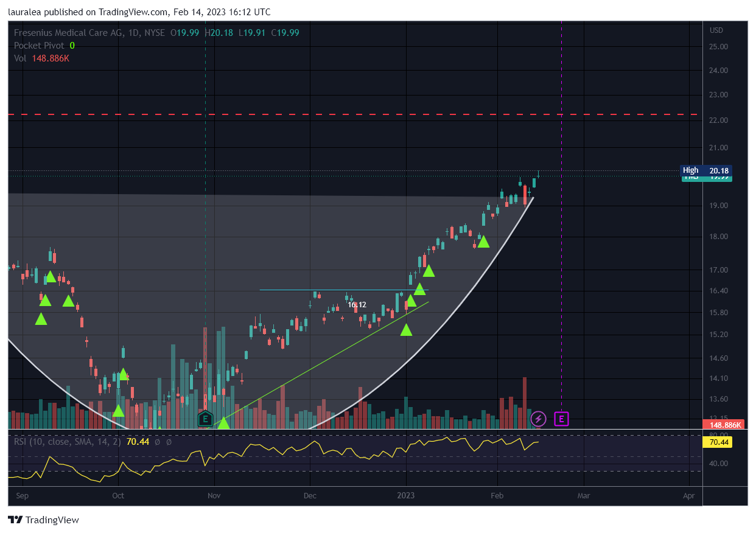756x533 pixels.
Task: Click the green E earnings marker near November
Action: click(206, 419)
